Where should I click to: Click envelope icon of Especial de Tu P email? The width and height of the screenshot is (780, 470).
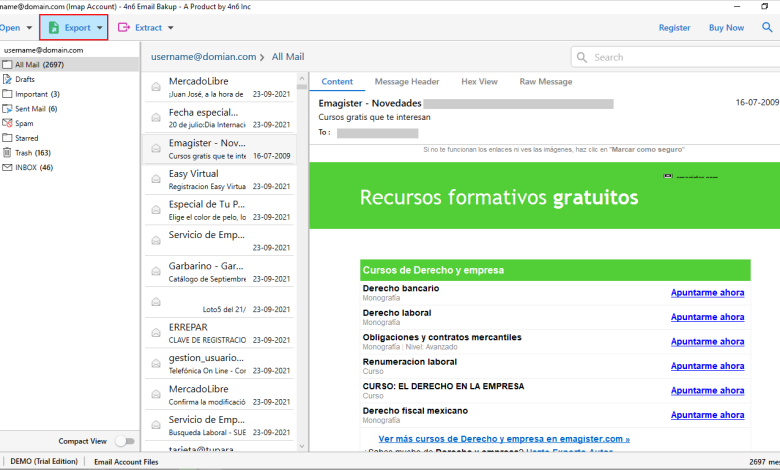(156, 210)
